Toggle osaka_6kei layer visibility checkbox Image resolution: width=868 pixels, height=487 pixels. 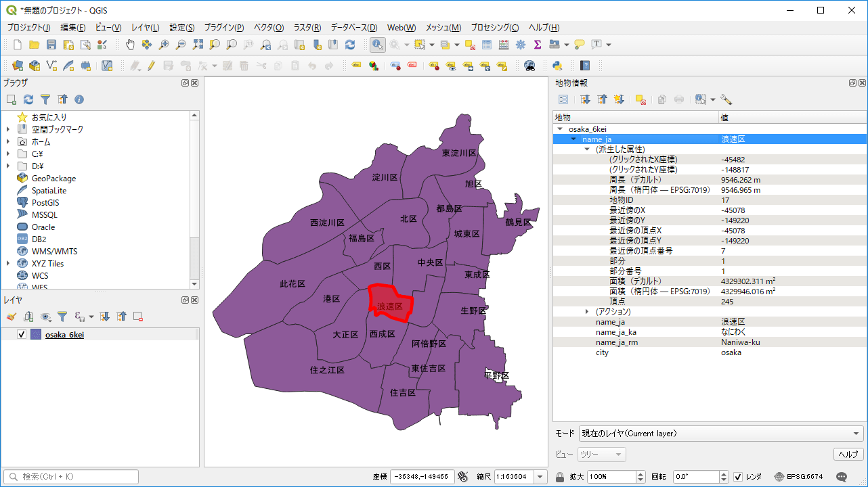coord(22,335)
